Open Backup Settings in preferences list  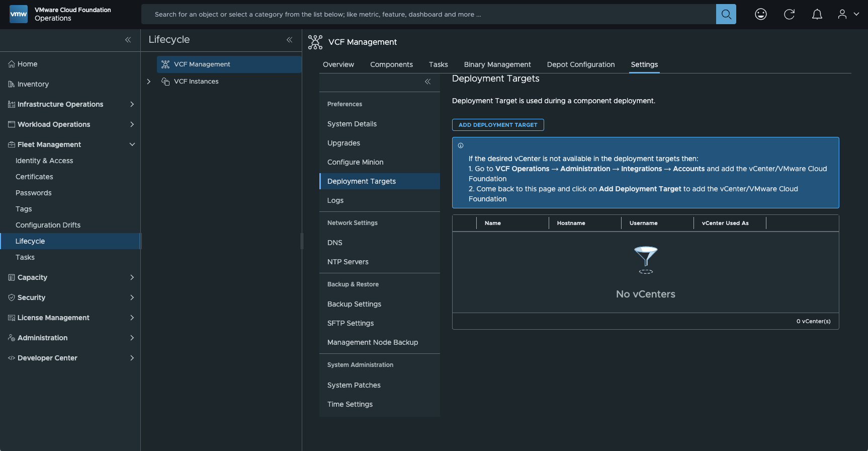point(354,304)
